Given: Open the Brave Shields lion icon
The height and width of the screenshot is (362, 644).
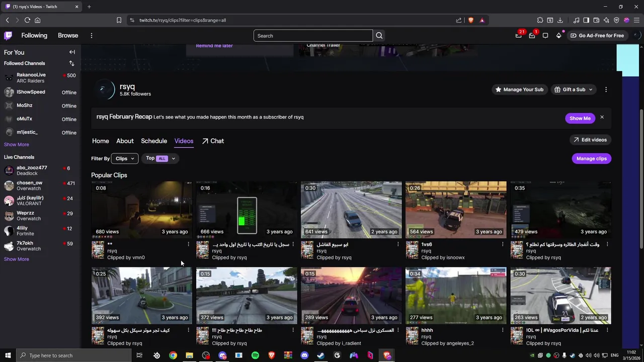Looking at the screenshot, I should click(471, 20).
